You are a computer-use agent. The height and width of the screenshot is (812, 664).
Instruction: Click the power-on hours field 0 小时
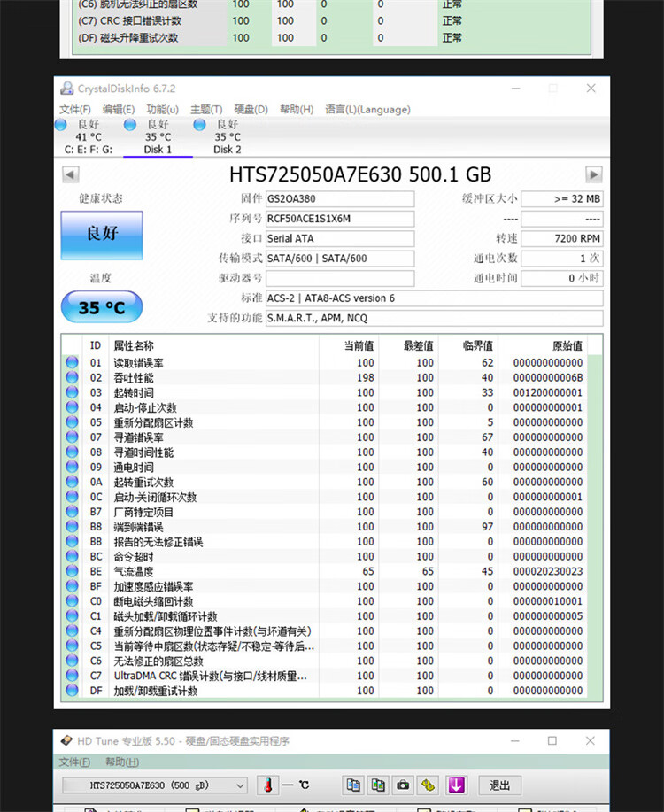click(562, 278)
